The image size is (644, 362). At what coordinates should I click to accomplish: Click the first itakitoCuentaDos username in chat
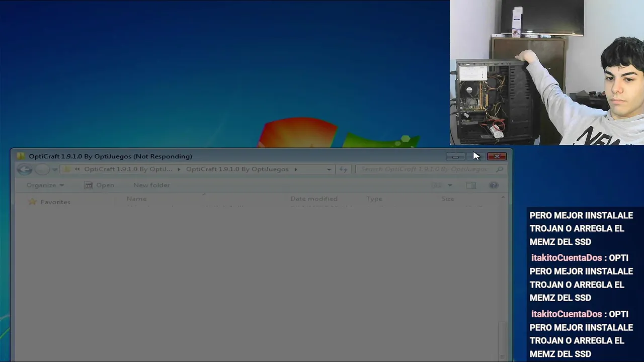[567, 258]
